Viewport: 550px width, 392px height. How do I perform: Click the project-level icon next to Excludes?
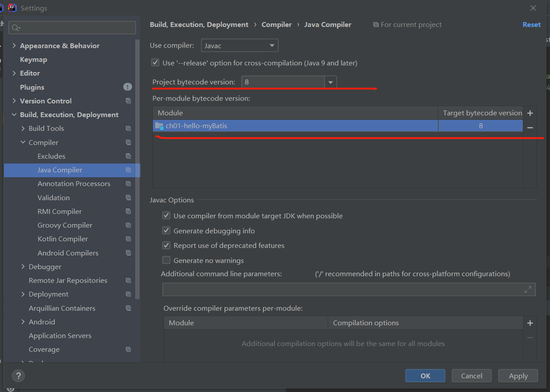128,156
